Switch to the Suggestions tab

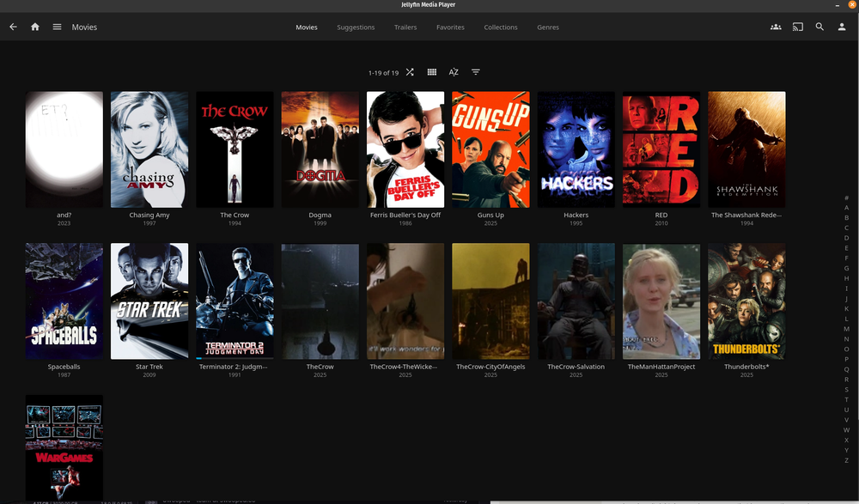click(356, 27)
